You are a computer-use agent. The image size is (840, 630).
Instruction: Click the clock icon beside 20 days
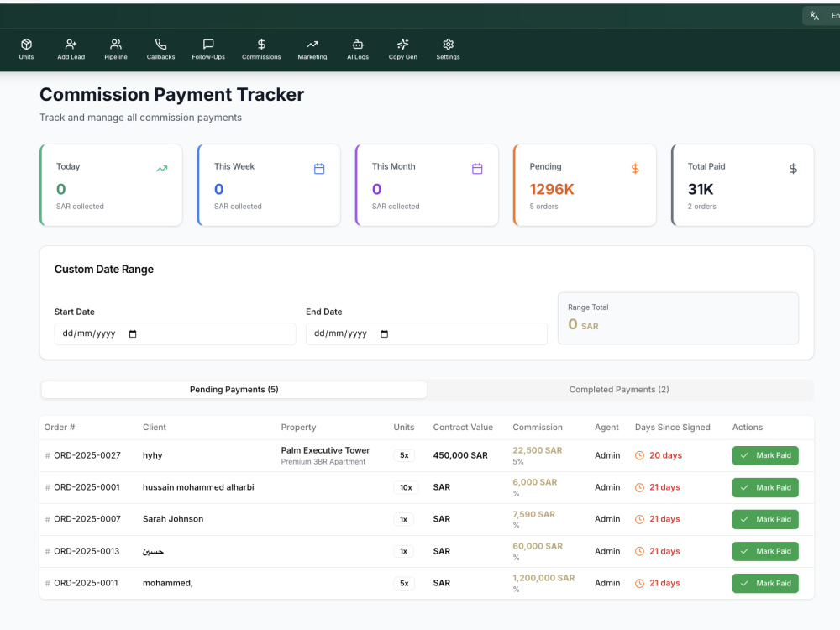point(639,455)
